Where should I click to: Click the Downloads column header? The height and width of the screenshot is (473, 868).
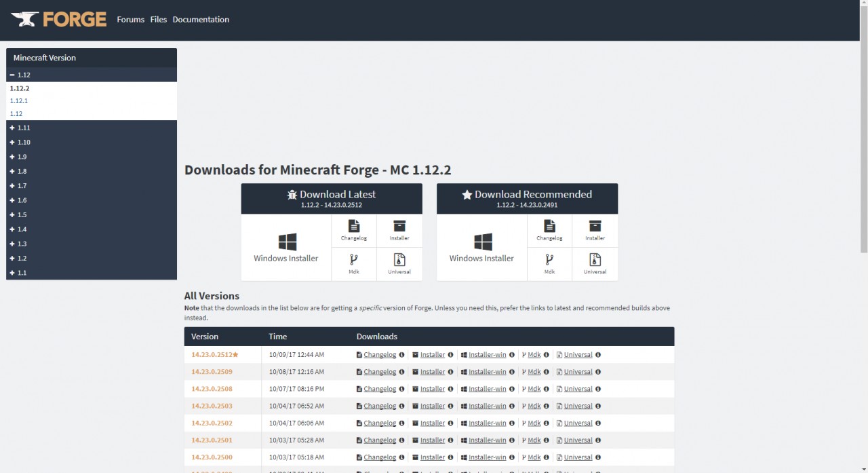377,337
